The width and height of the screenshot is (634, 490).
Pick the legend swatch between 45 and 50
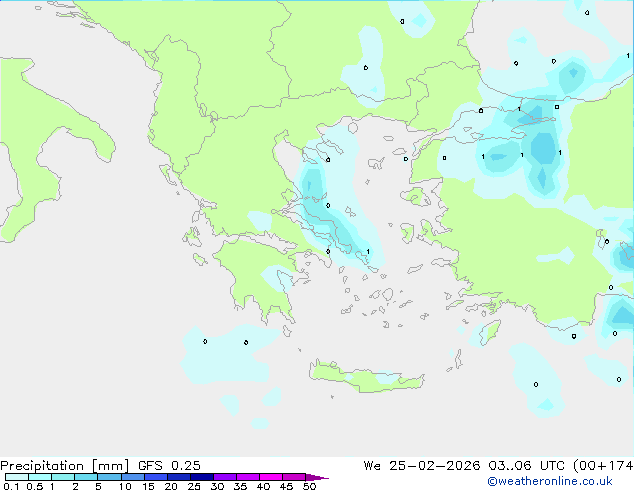pyautogui.click(x=294, y=477)
